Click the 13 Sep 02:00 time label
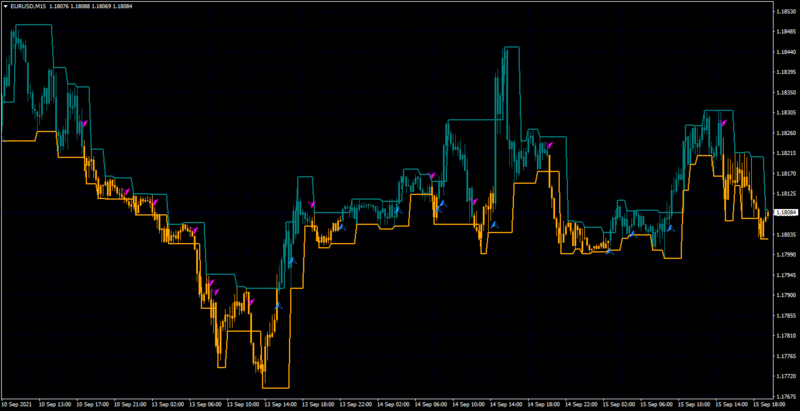This screenshot has height=411, width=800. [169, 404]
